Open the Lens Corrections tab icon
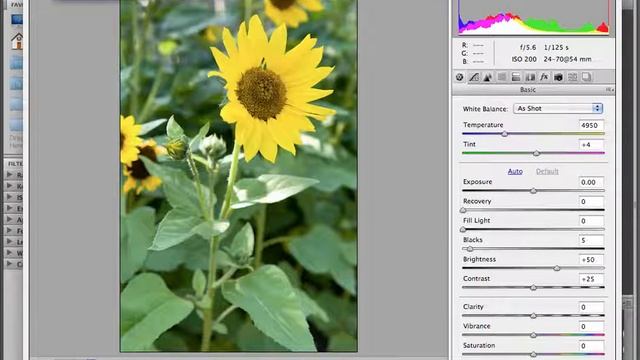The width and height of the screenshot is (640, 360). [x=530, y=77]
